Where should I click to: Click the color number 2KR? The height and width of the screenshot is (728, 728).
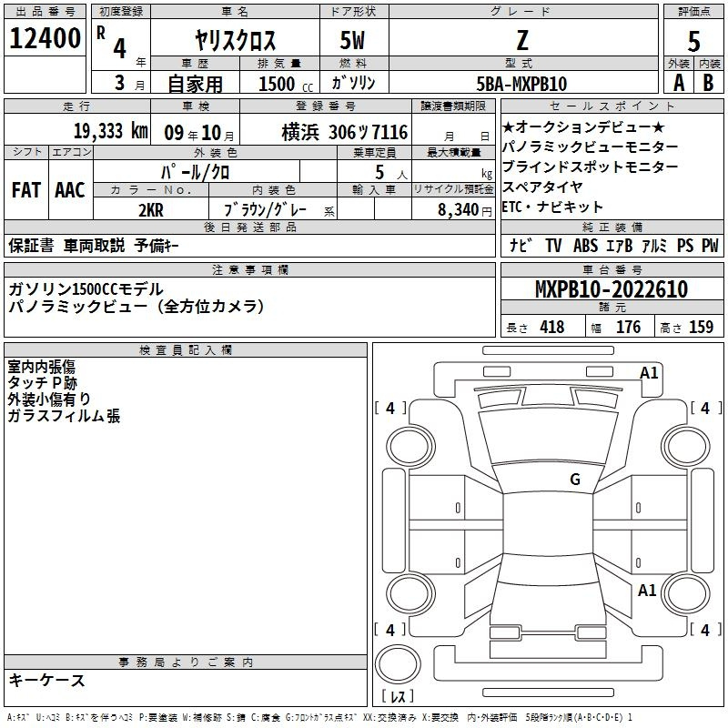click(150, 208)
